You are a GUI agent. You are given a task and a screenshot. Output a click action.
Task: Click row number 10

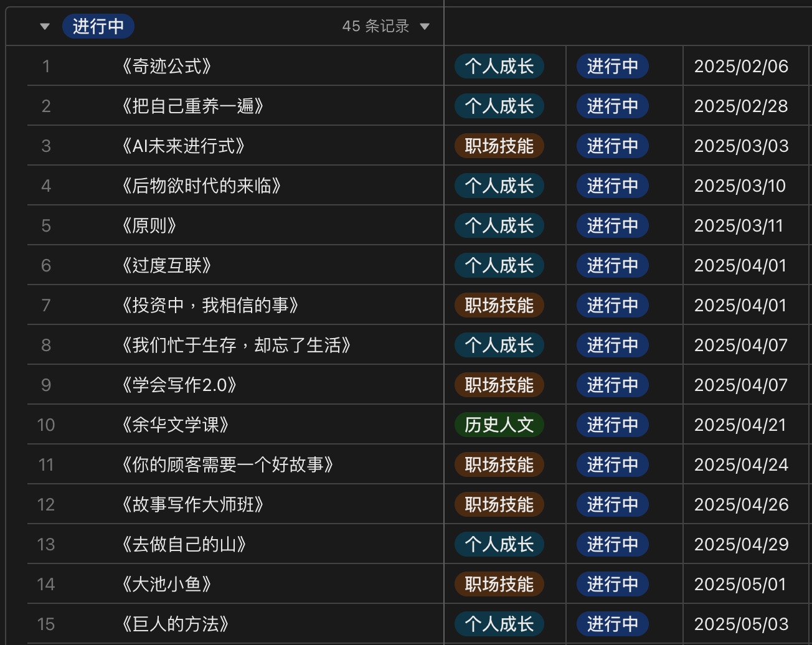click(46, 425)
